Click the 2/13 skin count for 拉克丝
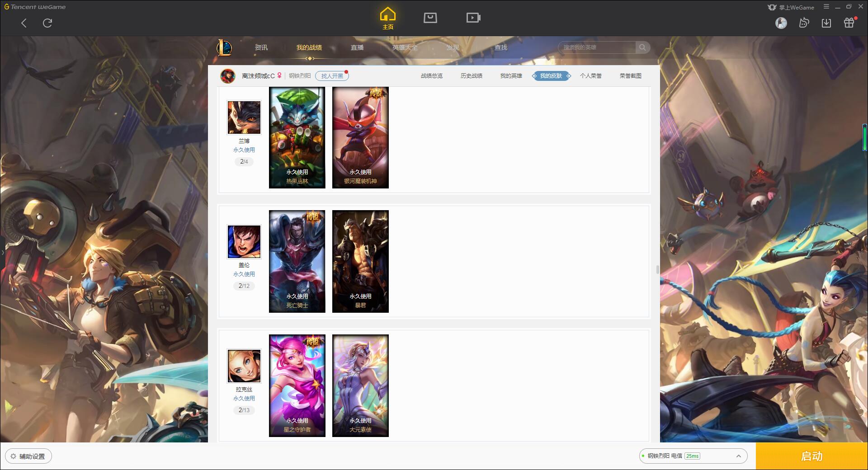 click(244, 410)
